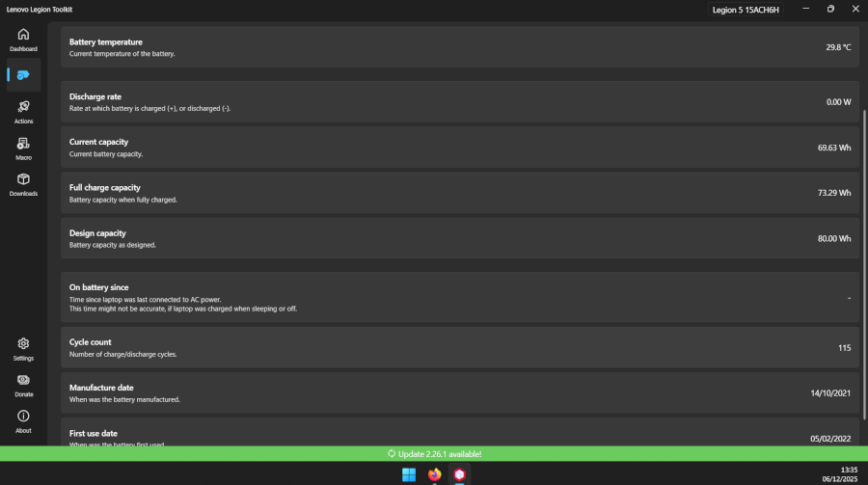The width and height of the screenshot is (868, 485).
Task: Click Lenovo Legion Toolkit taskbar icon
Action: [x=460, y=474]
